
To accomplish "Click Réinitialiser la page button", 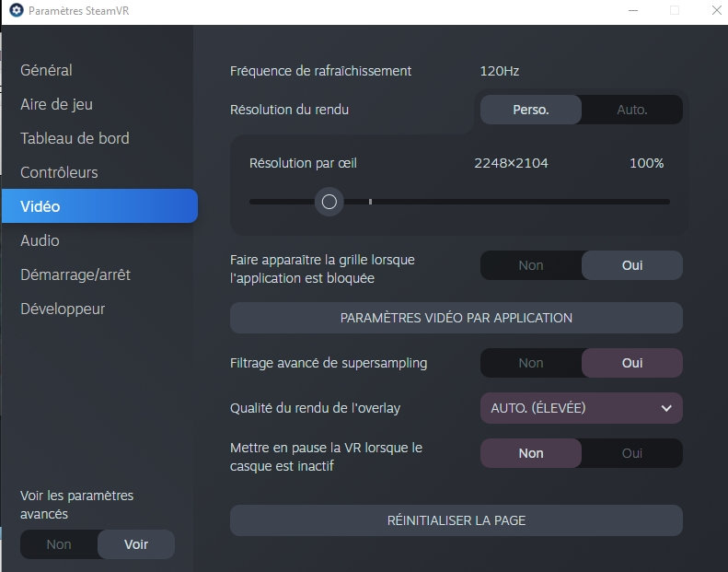I will [x=456, y=520].
